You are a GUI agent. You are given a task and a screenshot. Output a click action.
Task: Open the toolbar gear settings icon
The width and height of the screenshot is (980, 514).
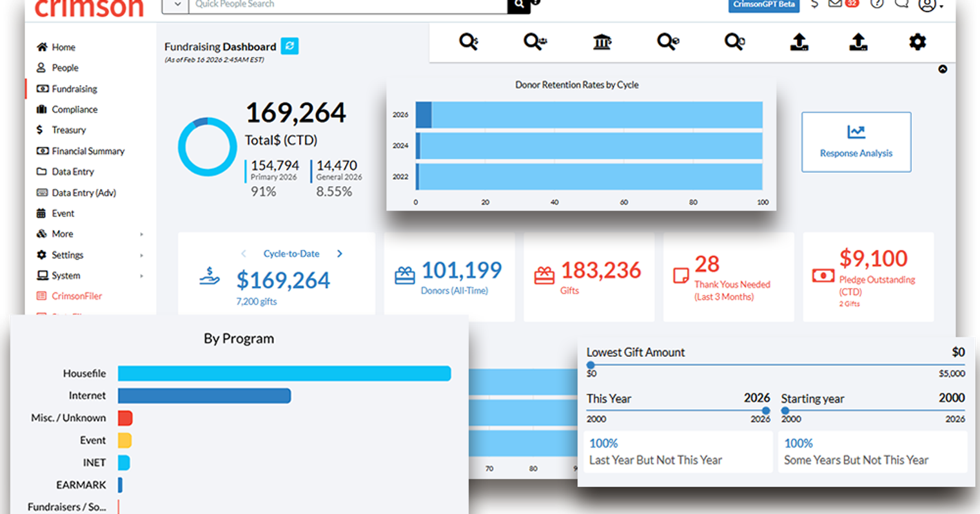pos(917,42)
